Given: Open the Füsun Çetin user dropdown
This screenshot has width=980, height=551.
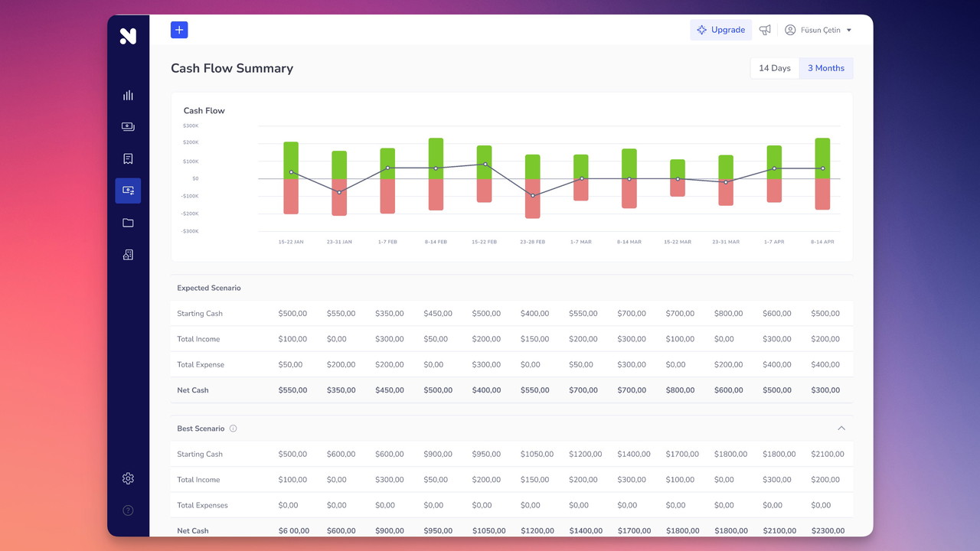Looking at the screenshot, I should pos(818,30).
